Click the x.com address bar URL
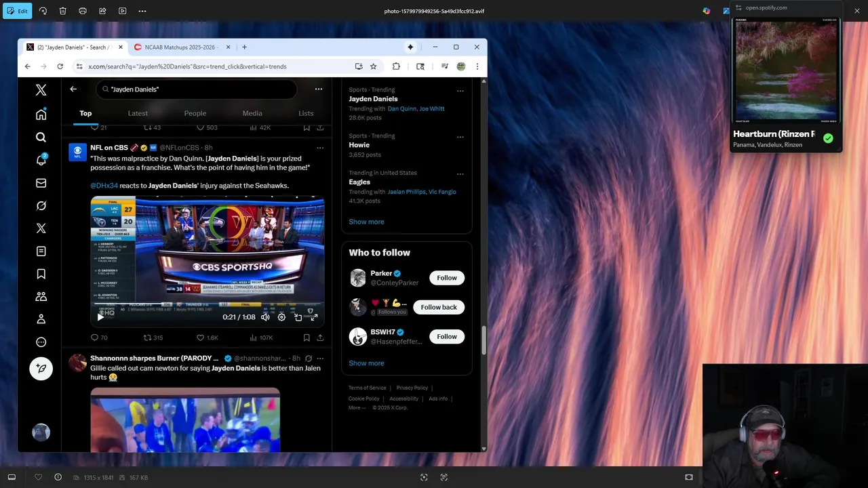 point(187,66)
